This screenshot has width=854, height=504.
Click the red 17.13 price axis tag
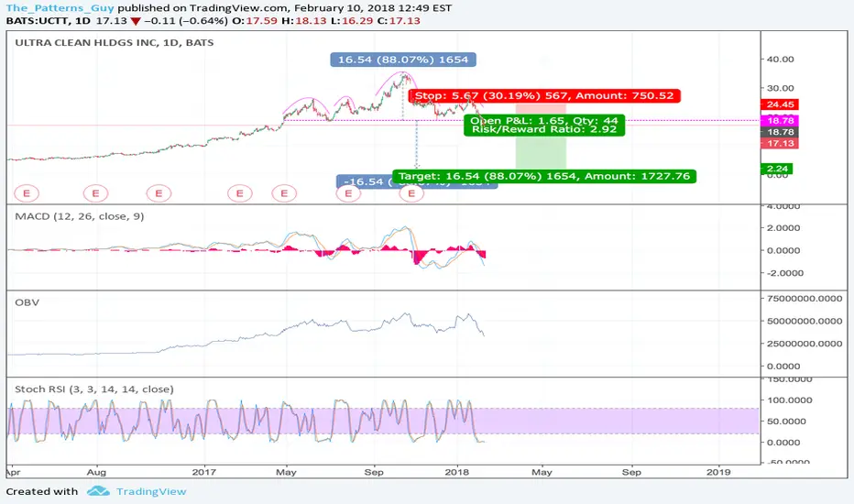(x=780, y=143)
